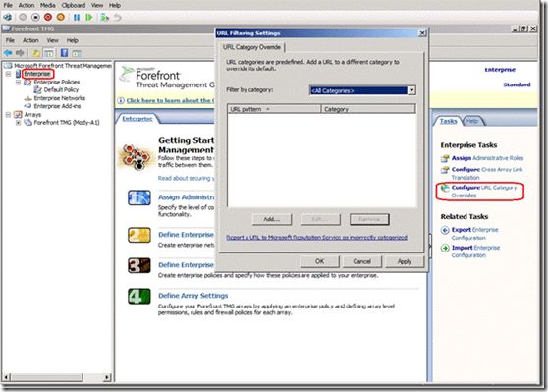Click Import Enterprise Configuration

pos(475,252)
